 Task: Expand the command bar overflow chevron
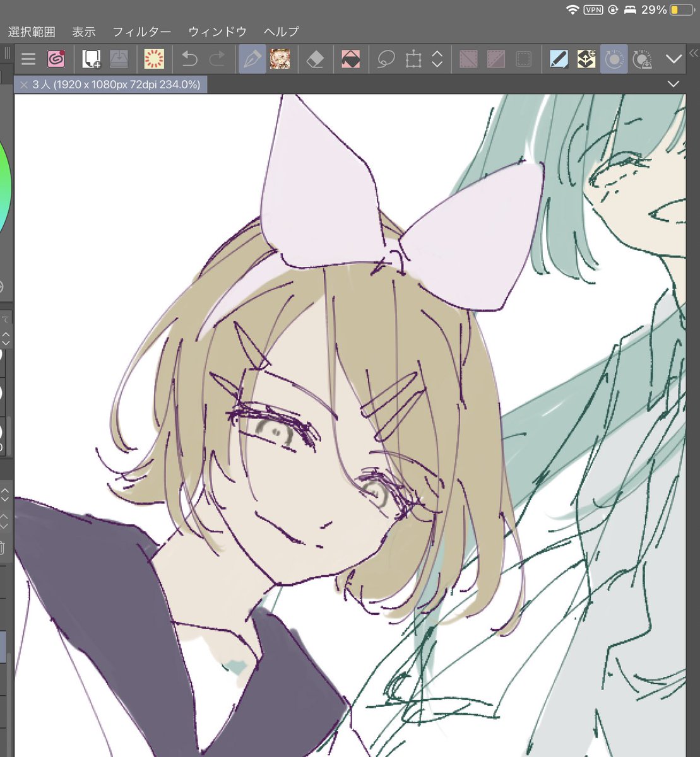pyautogui.click(x=673, y=59)
